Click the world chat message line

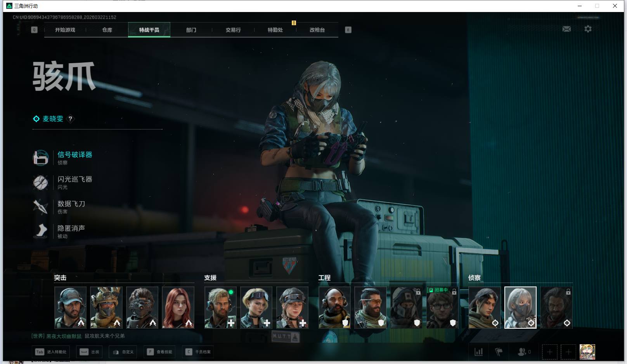(78, 336)
